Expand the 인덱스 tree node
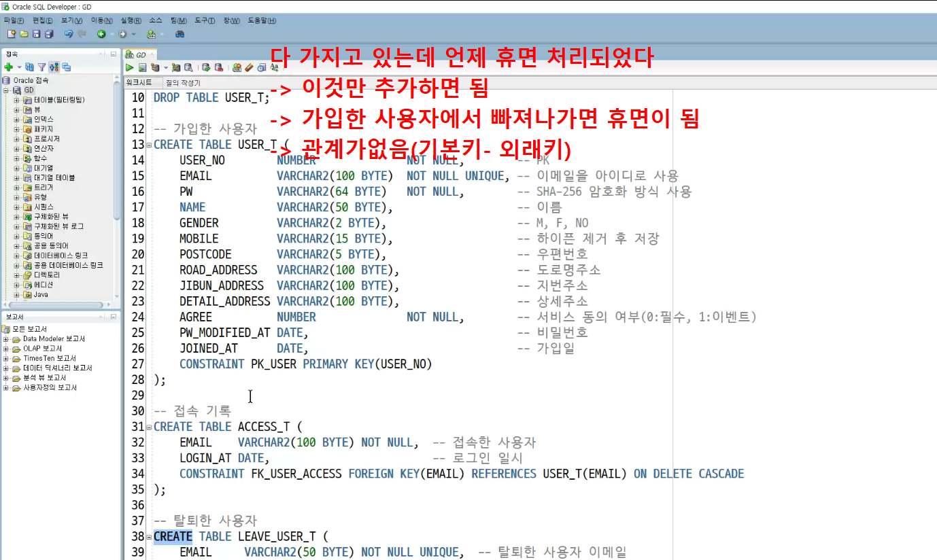Screen dimensions: 937x560 coord(17,119)
